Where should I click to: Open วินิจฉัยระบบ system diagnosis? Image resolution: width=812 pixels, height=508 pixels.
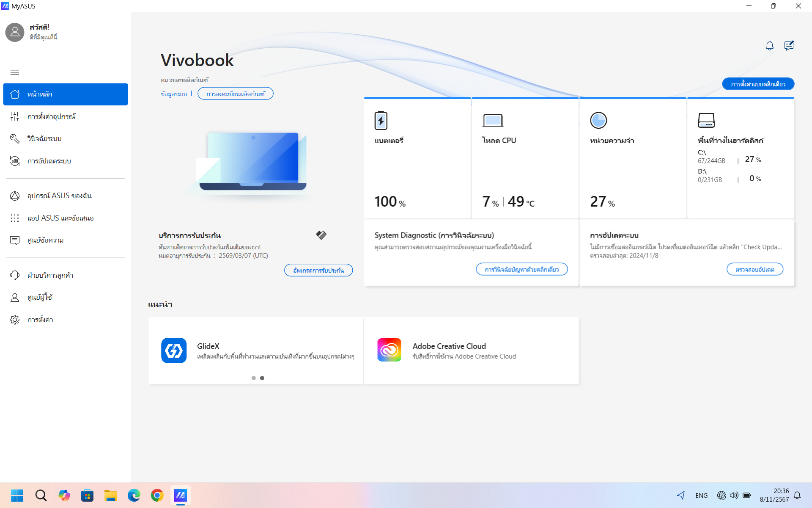point(66,139)
